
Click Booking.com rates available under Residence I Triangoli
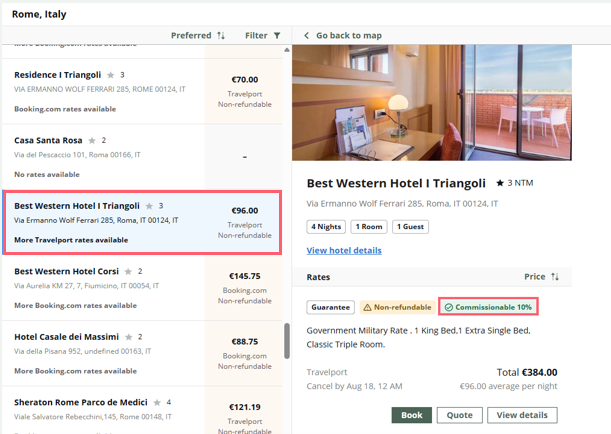65,109
